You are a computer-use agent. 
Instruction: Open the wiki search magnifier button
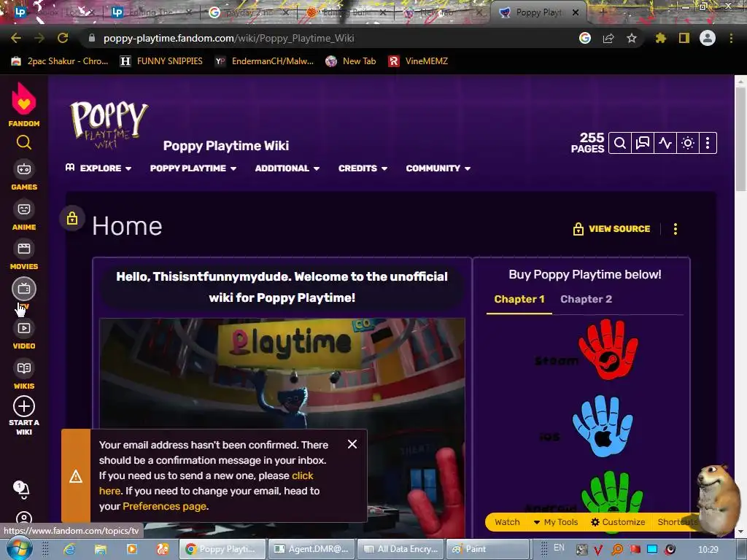tap(620, 143)
